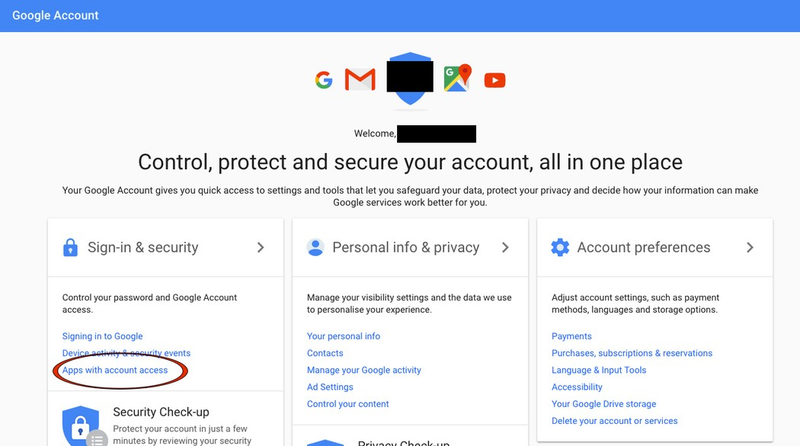
Task: Open Language & Input Tools link
Action: [x=598, y=370]
